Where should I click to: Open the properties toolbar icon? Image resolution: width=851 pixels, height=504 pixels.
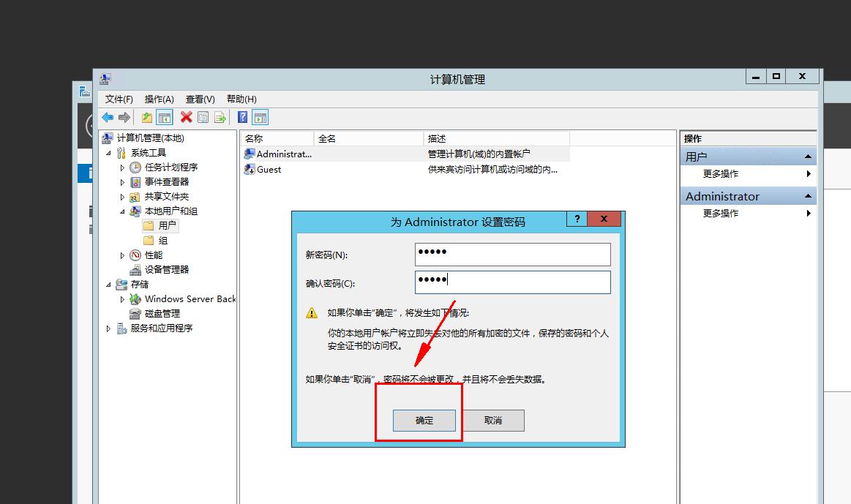click(203, 117)
